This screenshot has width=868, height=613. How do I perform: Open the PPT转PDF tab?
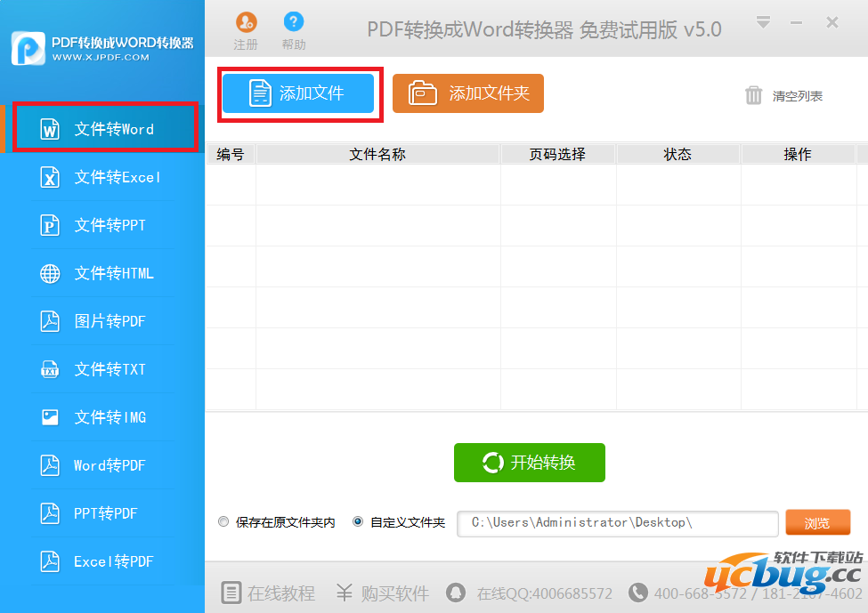(x=102, y=513)
